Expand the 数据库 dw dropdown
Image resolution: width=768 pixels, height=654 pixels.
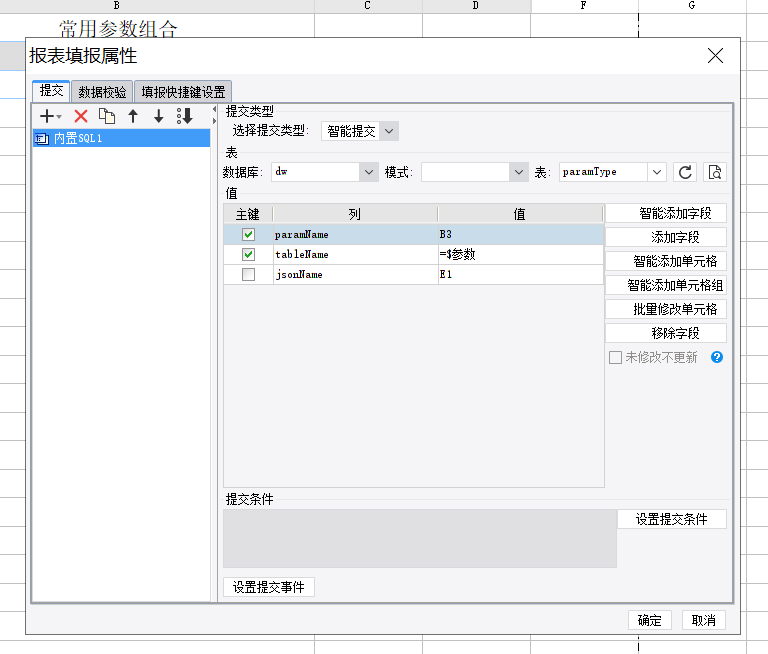tap(325, 172)
